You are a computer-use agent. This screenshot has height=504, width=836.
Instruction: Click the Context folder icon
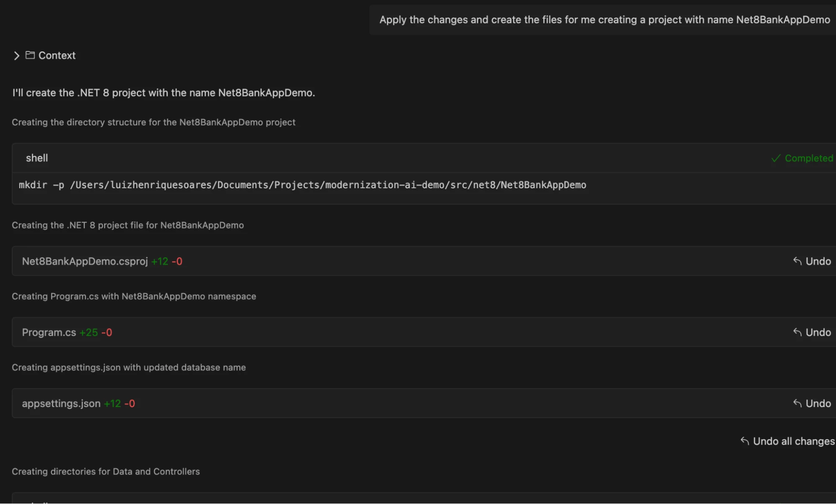point(30,55)
